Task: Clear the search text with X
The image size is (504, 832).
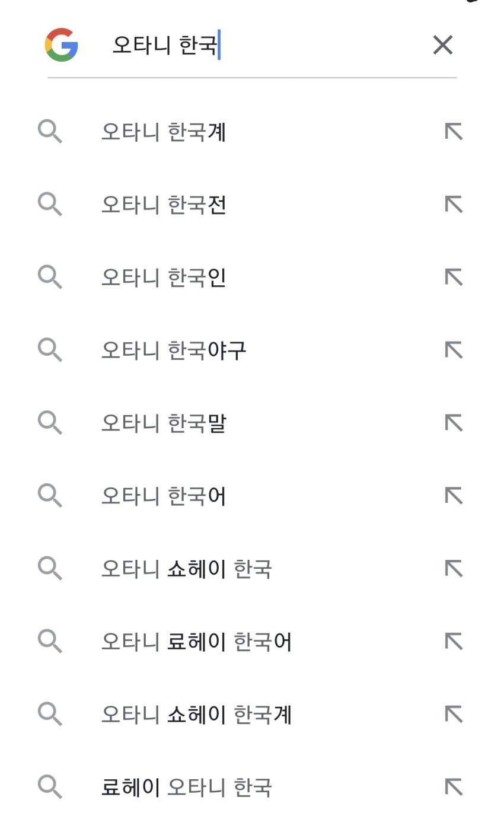Action: click(x=443, y=45)
